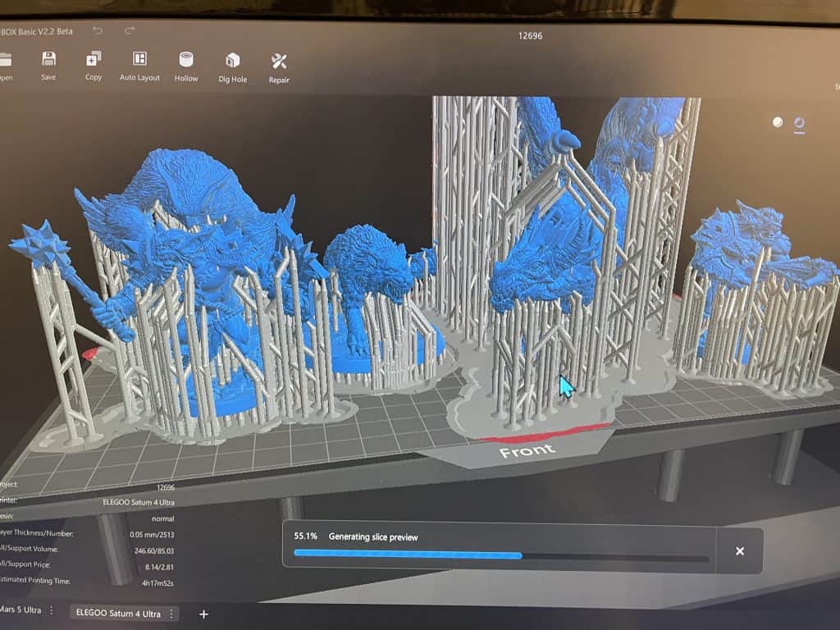Click the volume value '246.60/85.03'

click(x=154, y=550)
